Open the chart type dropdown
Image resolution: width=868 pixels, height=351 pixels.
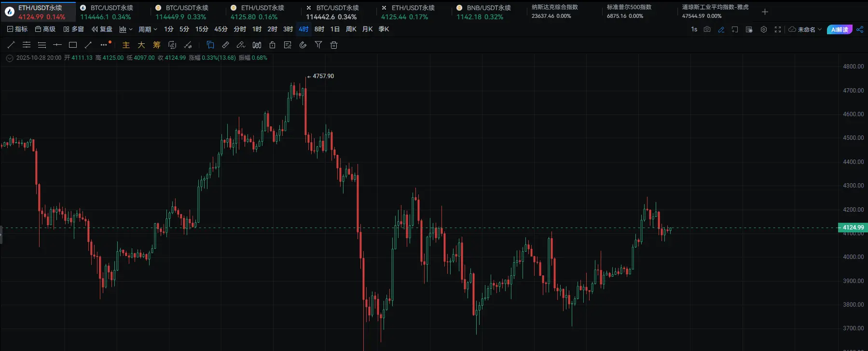[126, 29]
